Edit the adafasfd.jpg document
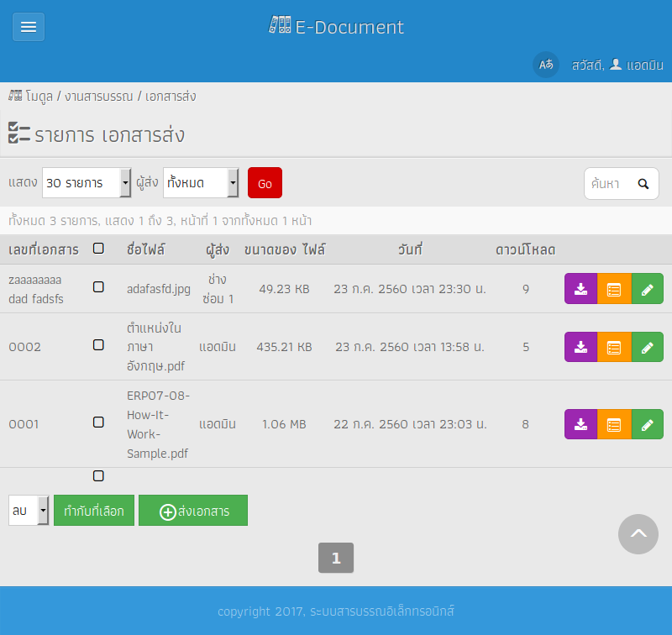Screen dimensions: 672x635 [647, 289]
